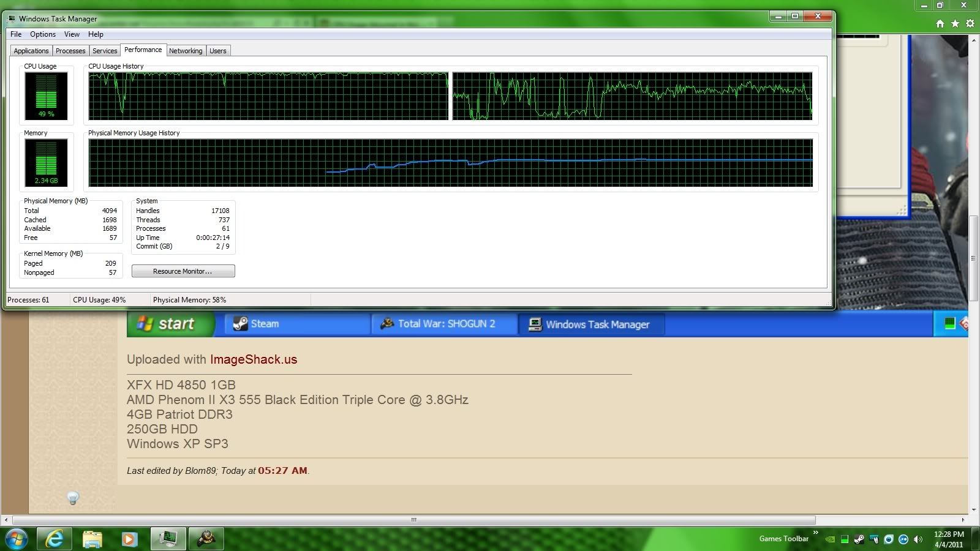Viewport: 980px width, 551px height.
Task: Switch to Shogun 2 helmet taskbar icon
Action: pos(205,539)
